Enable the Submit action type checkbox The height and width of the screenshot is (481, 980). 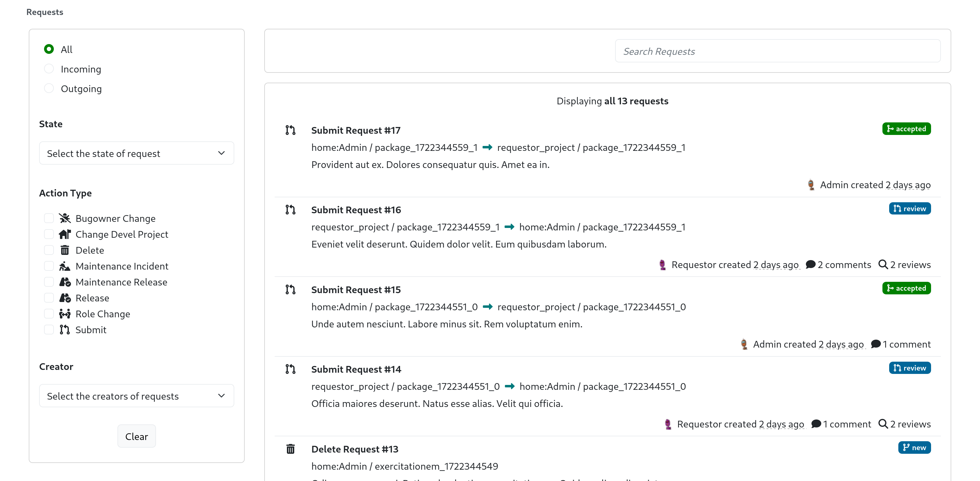[x=49, y=330]
